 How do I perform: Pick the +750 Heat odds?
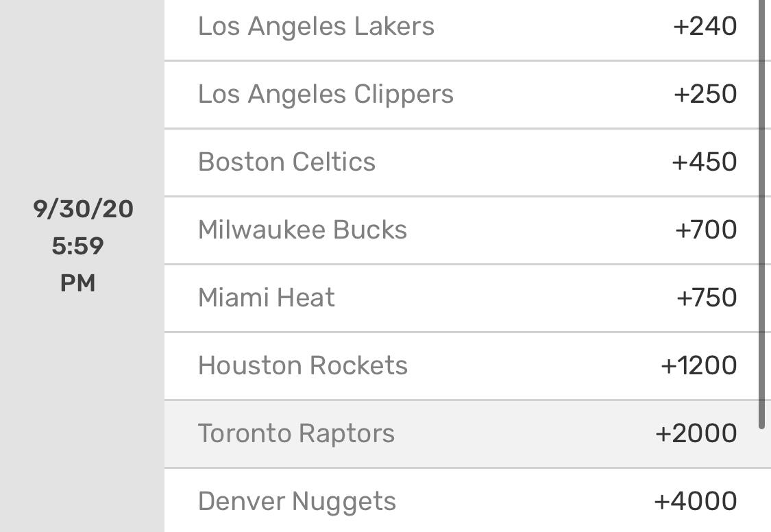[x=707, y=298]
